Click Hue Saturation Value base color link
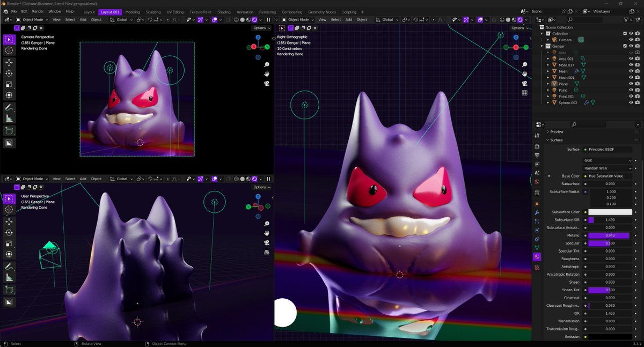The width and height of the screenshot is (644, 347). pos(608,176)
